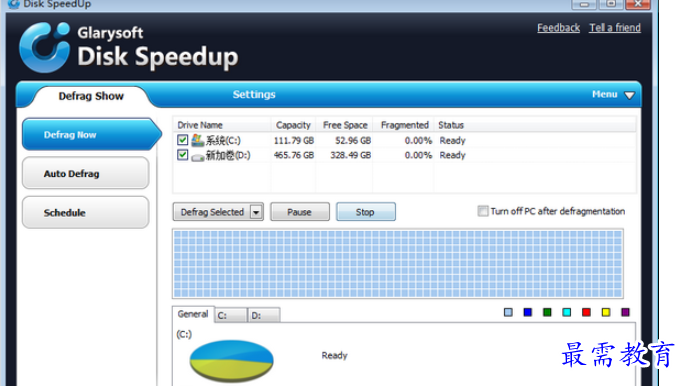Click the Pause button
The image size is (683, 386).
(x=300, y=212)
